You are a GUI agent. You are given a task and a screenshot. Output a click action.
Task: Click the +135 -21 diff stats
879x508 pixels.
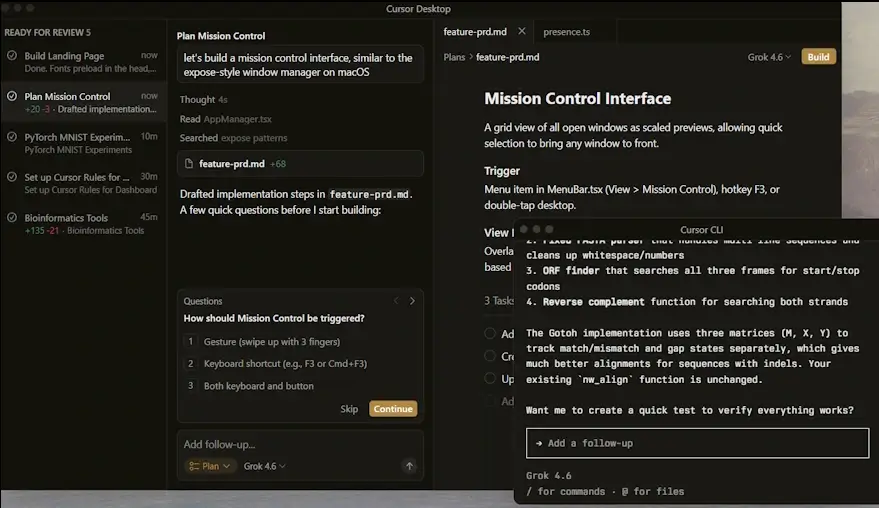click(41, 230)
